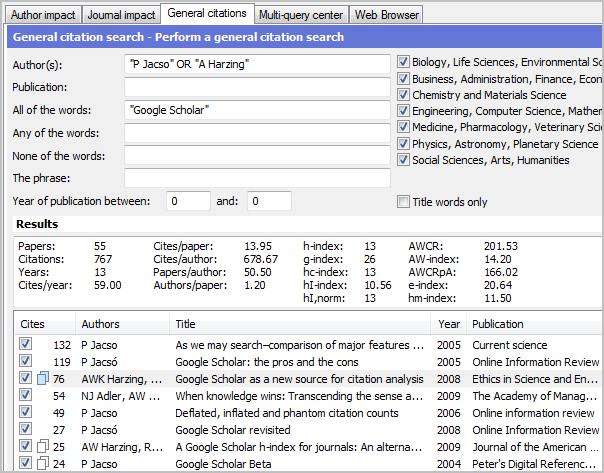Screen dimensions: 604x473
Task: Uncheck the 'Google Scholar revisited' row
Action: 25,429
